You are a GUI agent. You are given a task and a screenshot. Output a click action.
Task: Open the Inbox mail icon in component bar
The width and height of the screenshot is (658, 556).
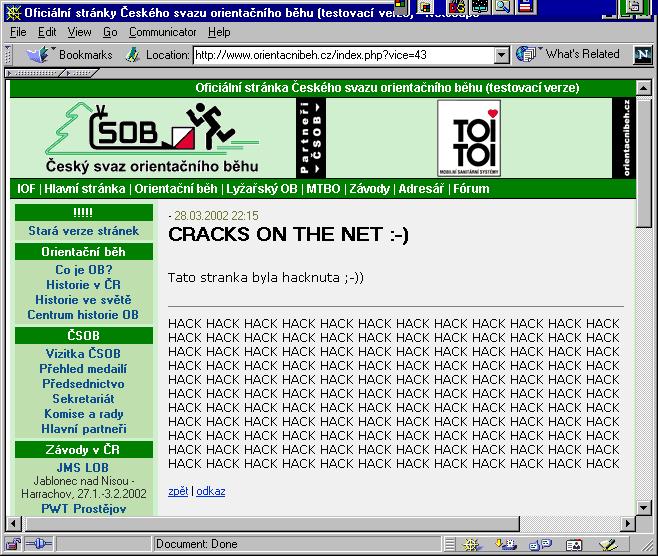click(506, 544)
